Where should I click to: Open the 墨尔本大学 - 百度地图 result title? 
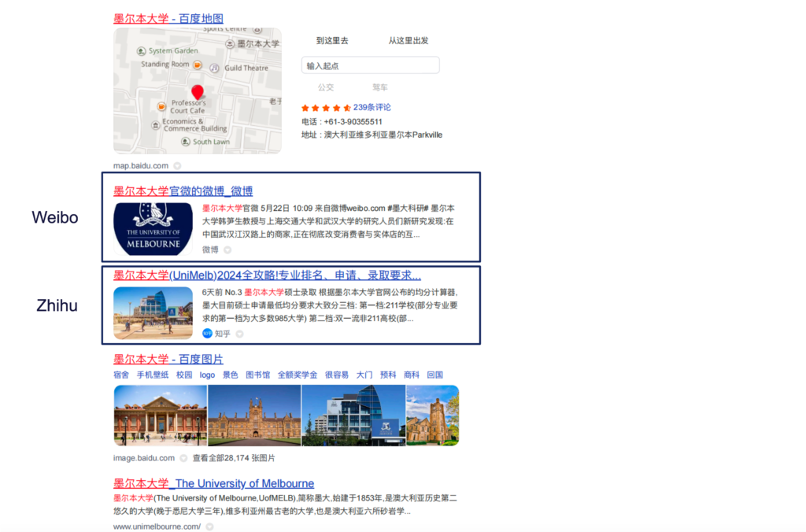point(168,19)
